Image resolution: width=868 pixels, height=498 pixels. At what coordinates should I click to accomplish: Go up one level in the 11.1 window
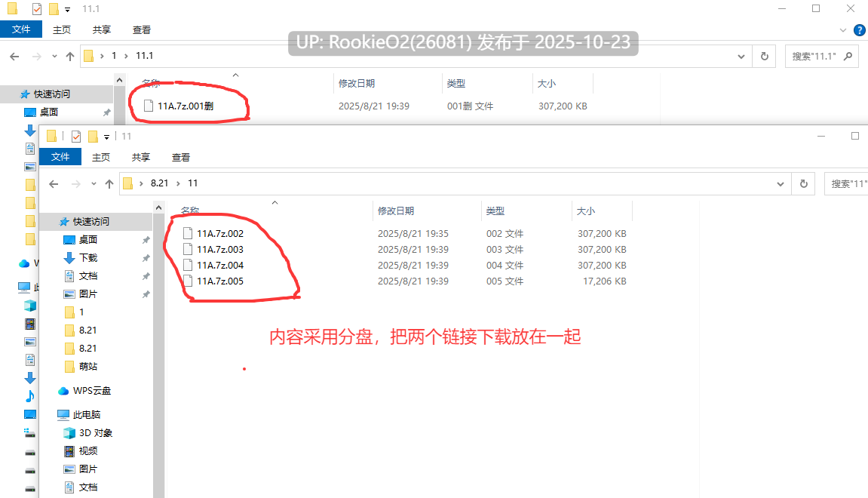(x=69, y=56)
